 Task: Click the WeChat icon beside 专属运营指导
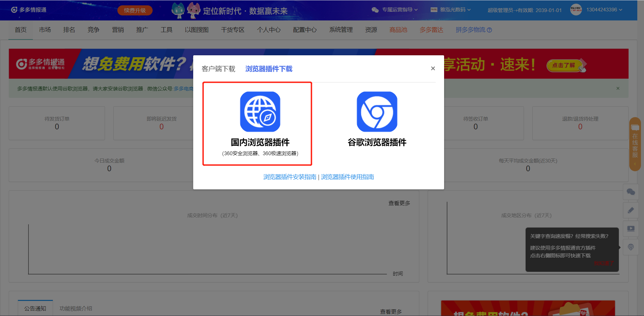(x=375, y=10)
